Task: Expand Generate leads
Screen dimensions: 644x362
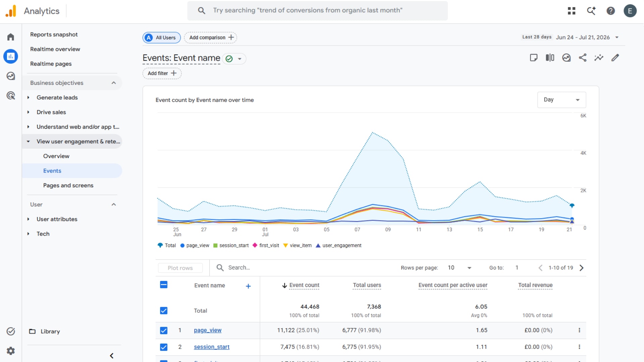Action: pyautogui.click(x=28, y=98)
